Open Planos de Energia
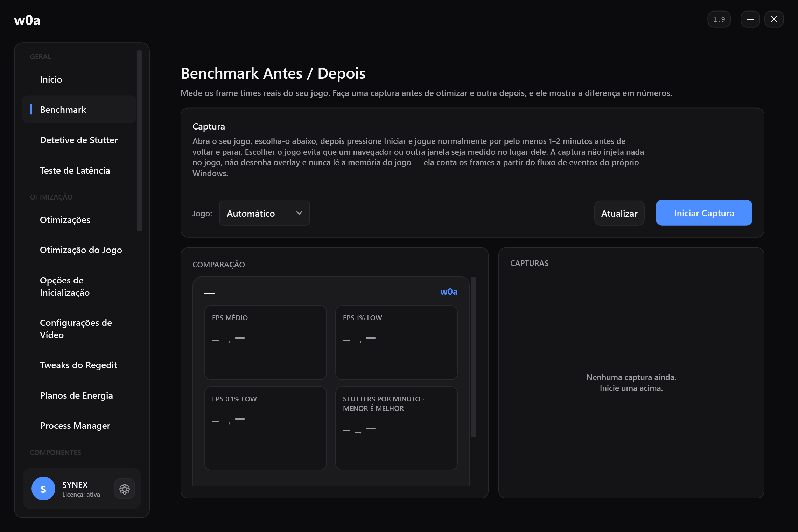Screen dimensions: 798x532 (79, 395)
